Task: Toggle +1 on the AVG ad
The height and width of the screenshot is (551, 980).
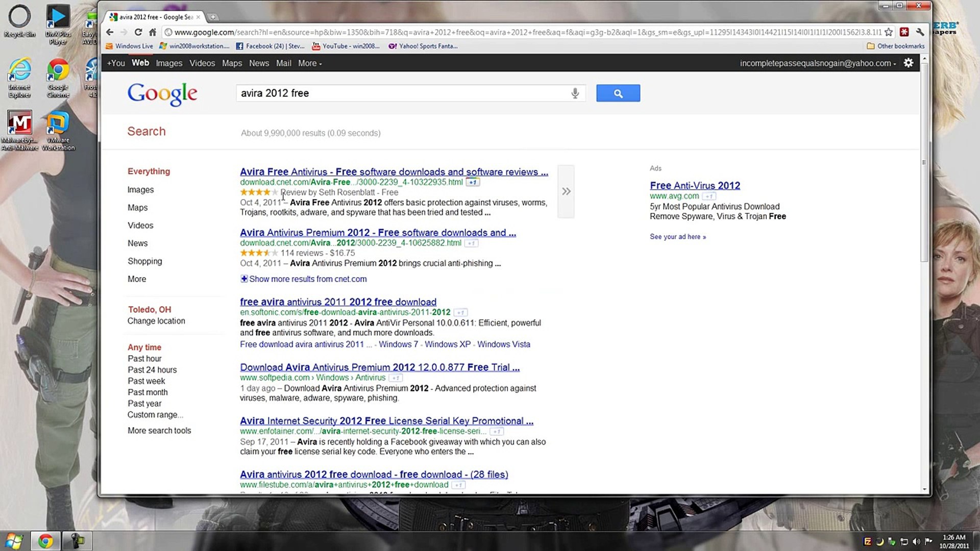Action: pos(708,196)
